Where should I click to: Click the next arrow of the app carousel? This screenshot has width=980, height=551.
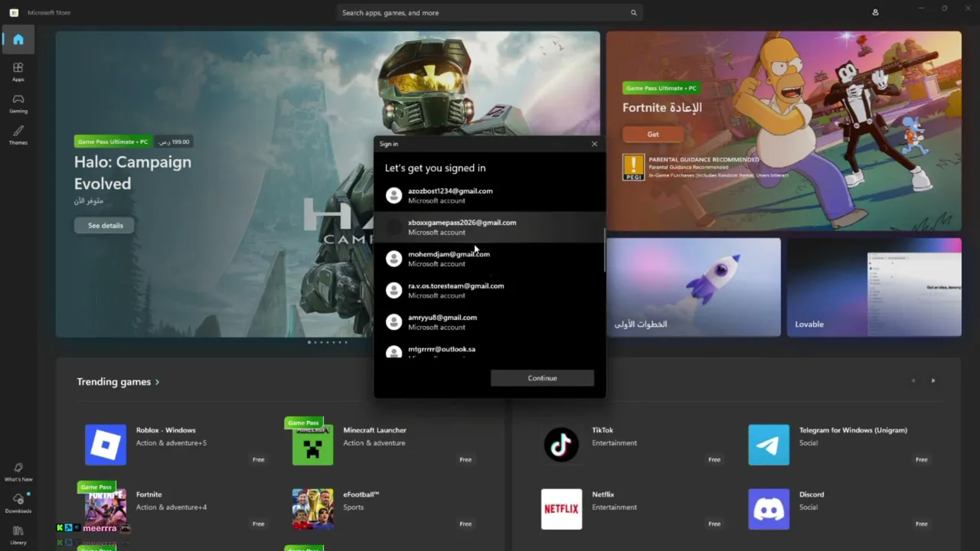click(x=933, y=380)
